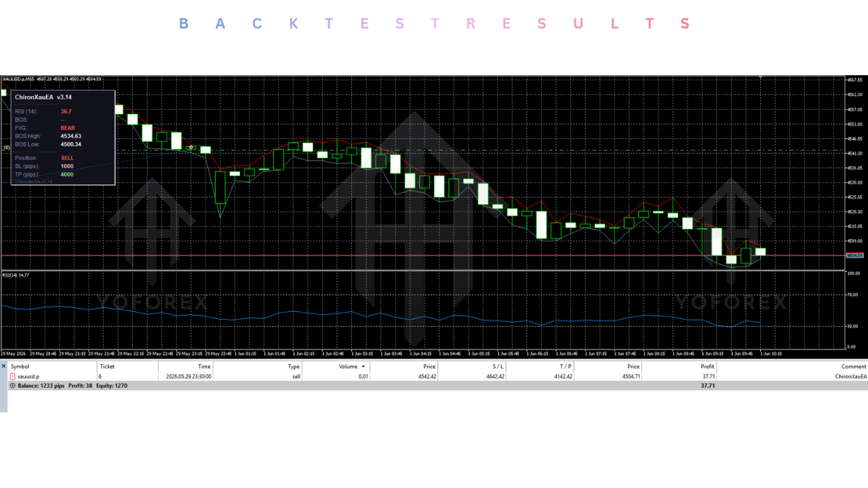The width and height of the screenshot is (868, 488).
Task: Click the Comment column header
Action: [x=854, y=367]
